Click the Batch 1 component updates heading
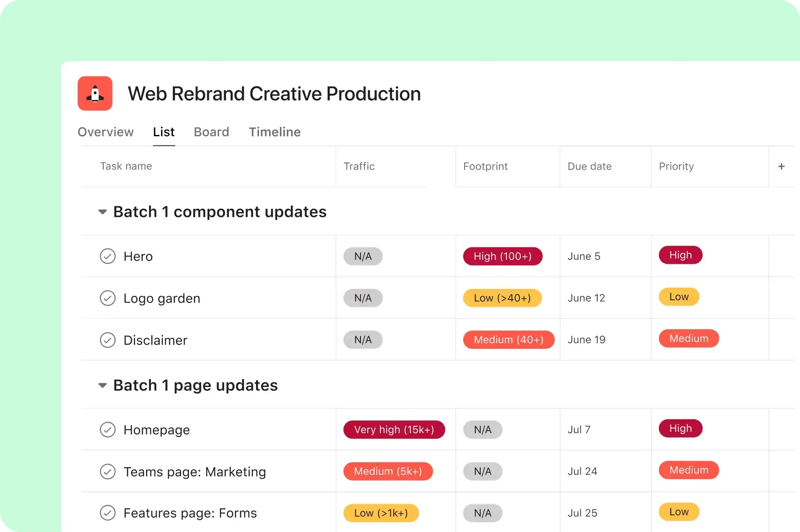This screenshot has width=800, height=532. 220,212
